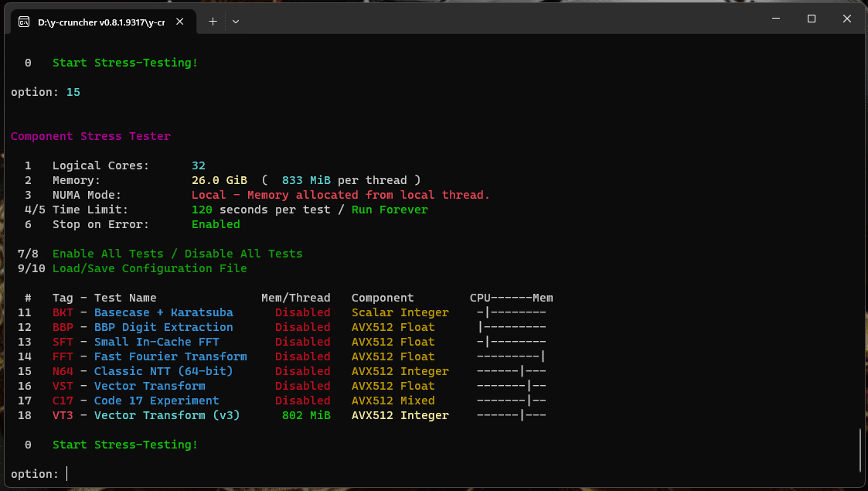The height and width of the screenshot is (491, 868).
Task: Close the terminal window
Action: 847,19
